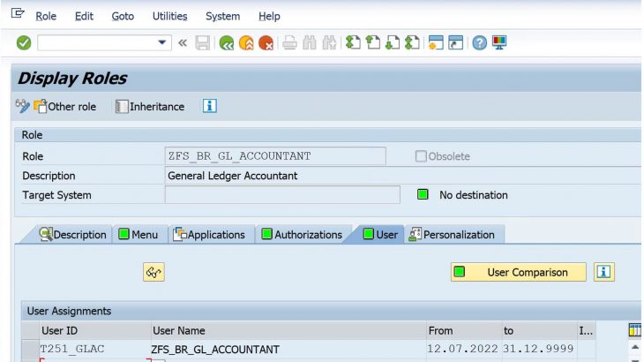The width and height of the screenshot is (644, 362).
Task: Click the green Back icon
Action: (227, 42)
